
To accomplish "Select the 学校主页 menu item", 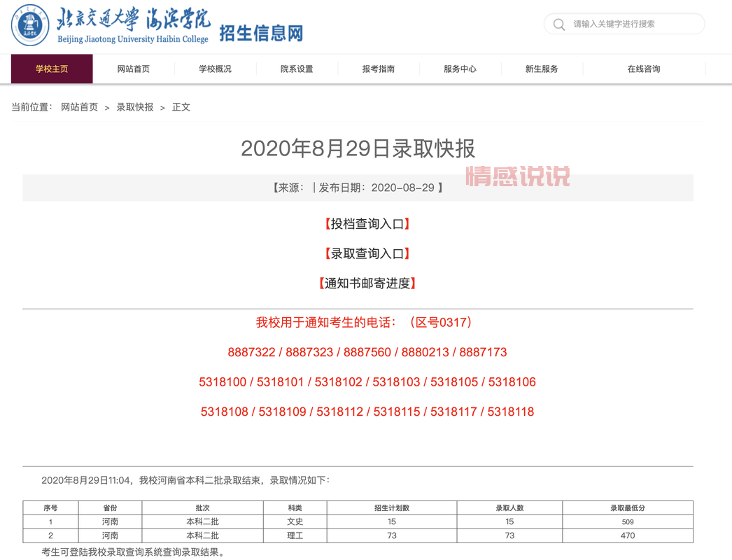I will 51,69.
